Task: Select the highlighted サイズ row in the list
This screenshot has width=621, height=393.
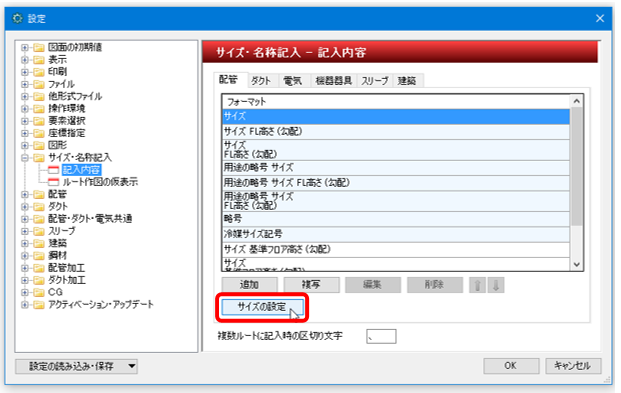Action: [x=396, y=116]
